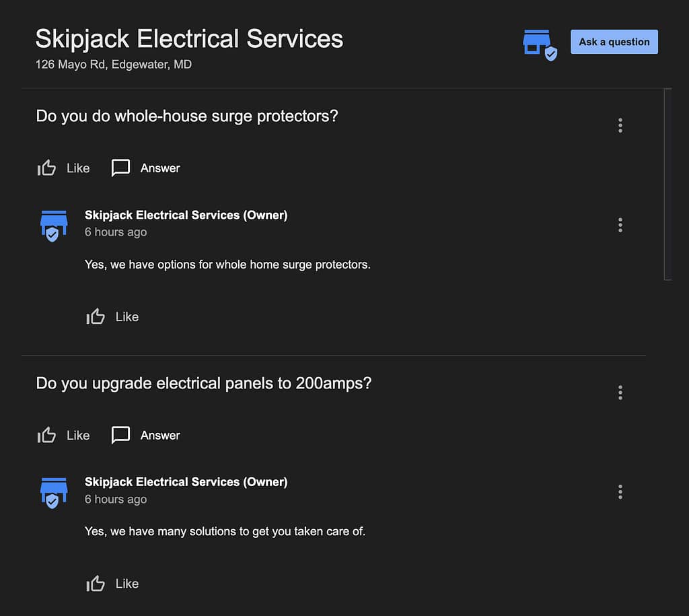Click the Skipjack Electrical Services page title
This screenshot has width=689, height=616.
pos(189,38)
